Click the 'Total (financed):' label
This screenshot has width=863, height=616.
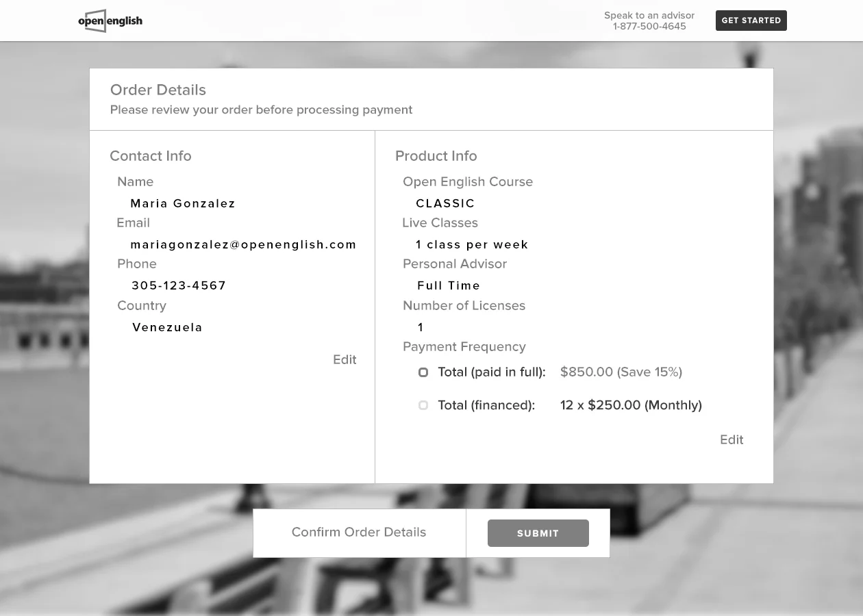pyautogui.click(x=486, y=405)
